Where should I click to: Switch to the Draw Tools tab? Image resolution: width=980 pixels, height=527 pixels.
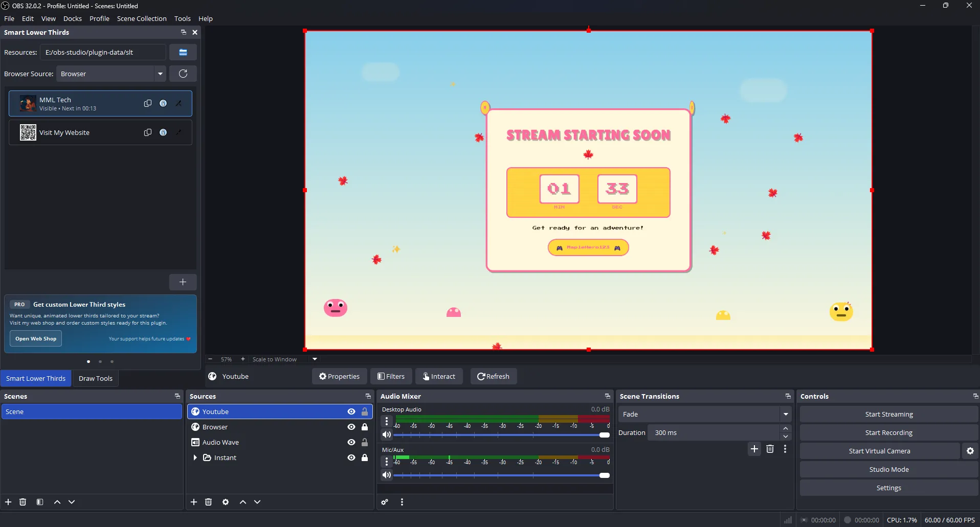pos(96,378)
